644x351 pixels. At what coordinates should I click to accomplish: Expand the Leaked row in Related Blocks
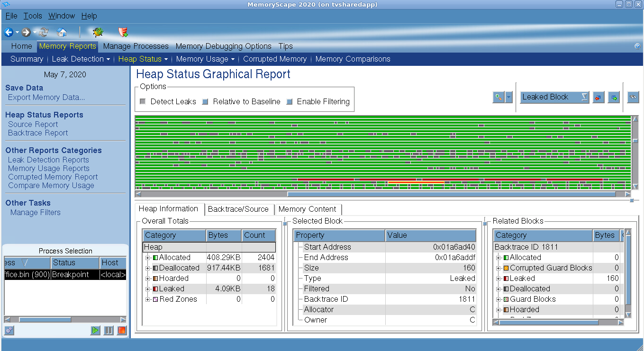499,279
